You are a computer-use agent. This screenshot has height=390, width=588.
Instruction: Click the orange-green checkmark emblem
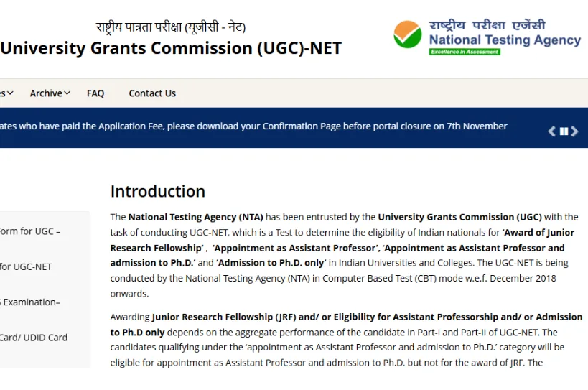tap(408, 34)
